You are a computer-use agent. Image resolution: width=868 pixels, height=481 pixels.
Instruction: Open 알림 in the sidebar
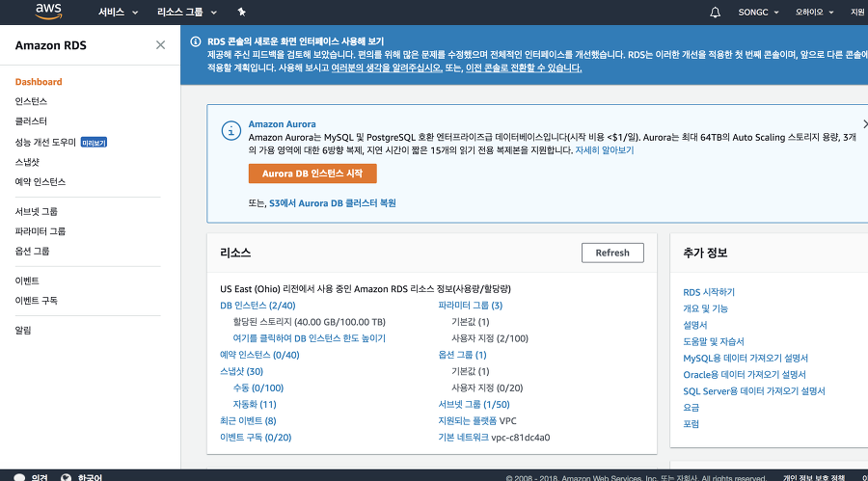[23, 331]
